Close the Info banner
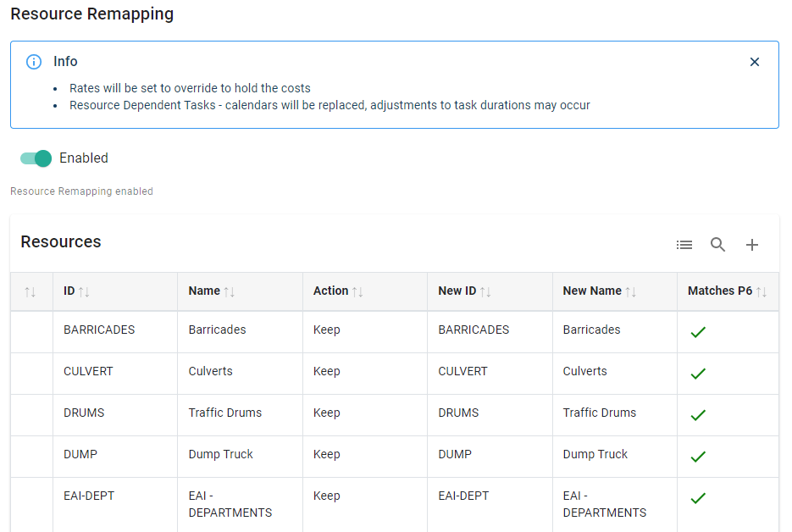Screen dimensions: 792x532 (x=755, y=62)
